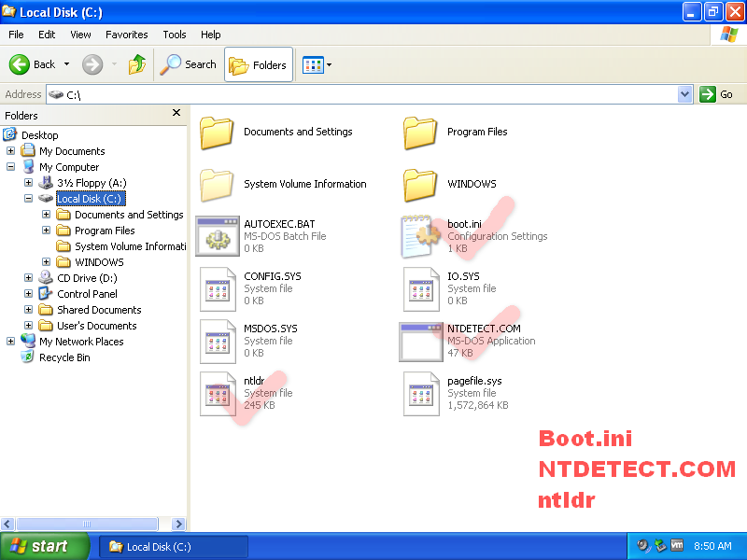Click the Go button

point(716,94)
